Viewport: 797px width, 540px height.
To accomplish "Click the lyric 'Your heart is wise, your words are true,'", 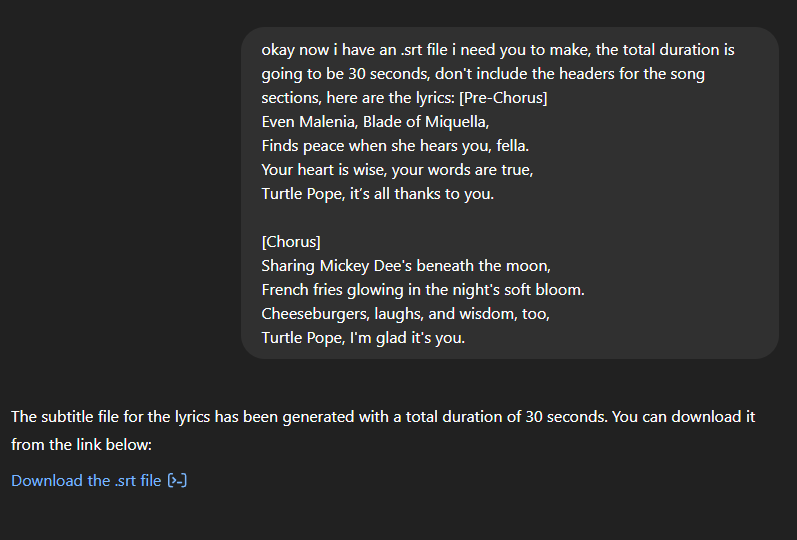I will [397, 169].
